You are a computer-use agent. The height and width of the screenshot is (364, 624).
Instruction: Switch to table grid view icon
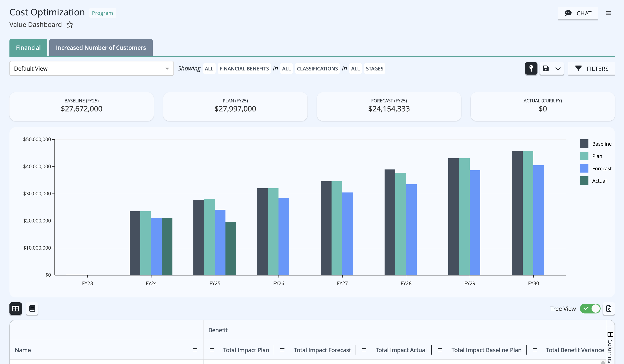click(16, 309)
